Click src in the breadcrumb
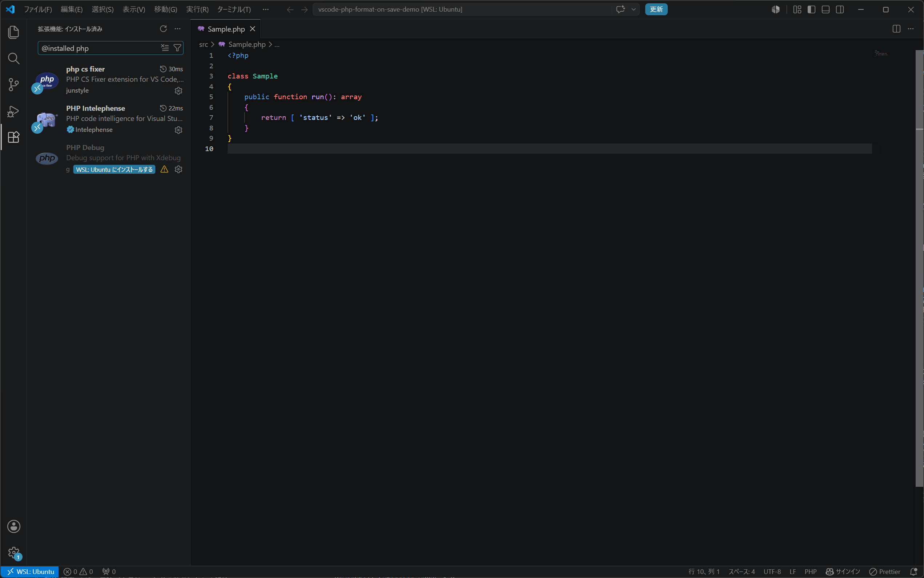This screenshot has height=578, width=924. click(204, 44)
